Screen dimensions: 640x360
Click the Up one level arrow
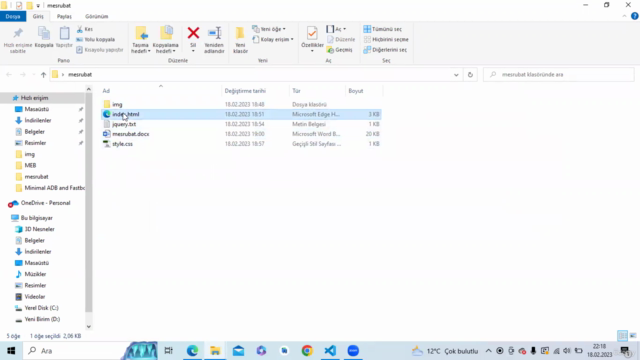[43, 75]
